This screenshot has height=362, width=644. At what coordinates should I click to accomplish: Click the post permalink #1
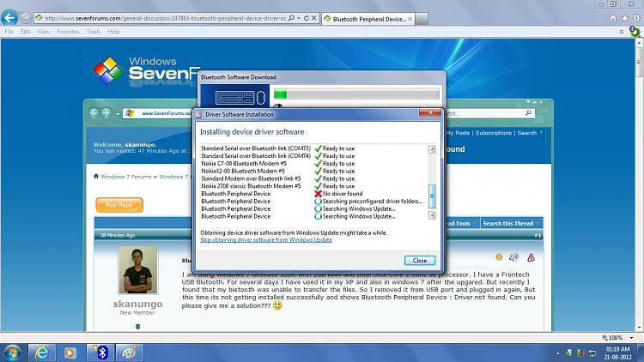click(538, 235)
